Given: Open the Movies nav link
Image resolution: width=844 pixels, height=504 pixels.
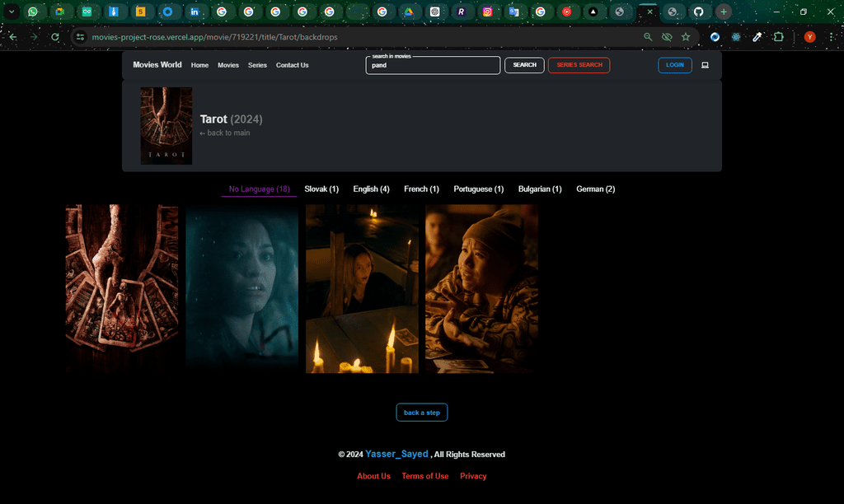Looking at the screenshot, I should click(228, 65).
